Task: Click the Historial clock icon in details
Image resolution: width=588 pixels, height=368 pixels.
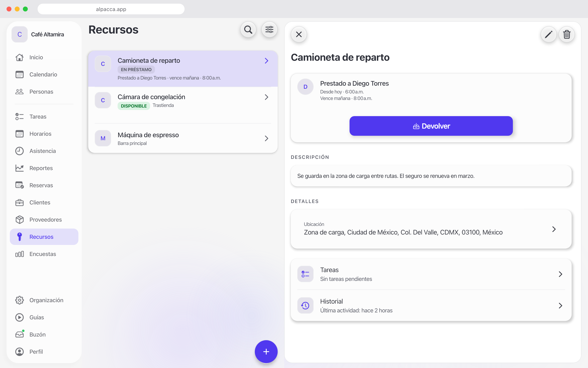Action: point(305,305)
